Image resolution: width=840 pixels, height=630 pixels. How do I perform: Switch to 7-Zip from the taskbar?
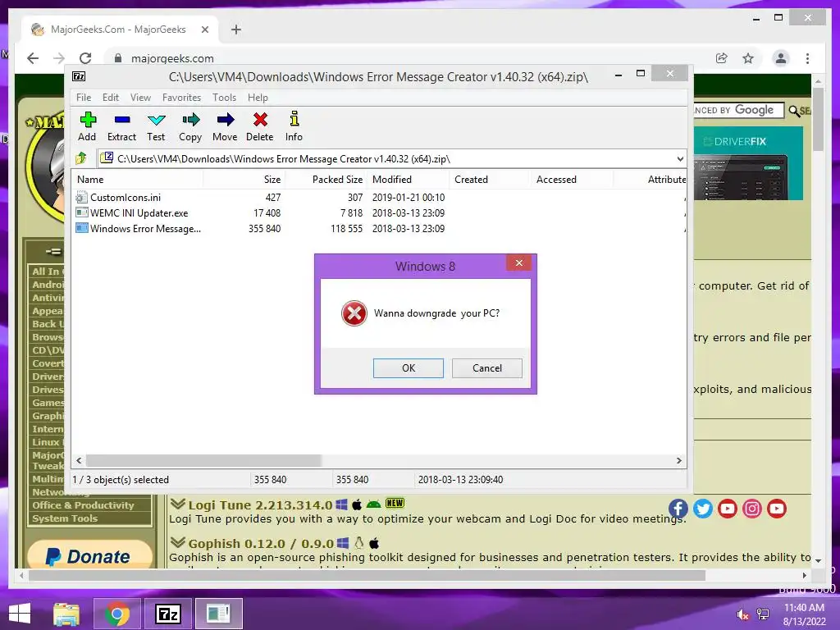coord(167,614)
